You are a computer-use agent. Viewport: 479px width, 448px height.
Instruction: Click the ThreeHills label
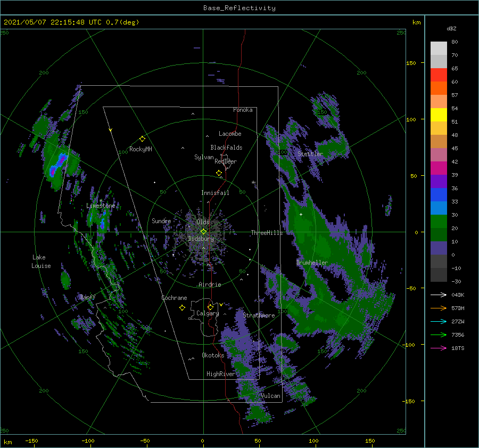[267, 233]
